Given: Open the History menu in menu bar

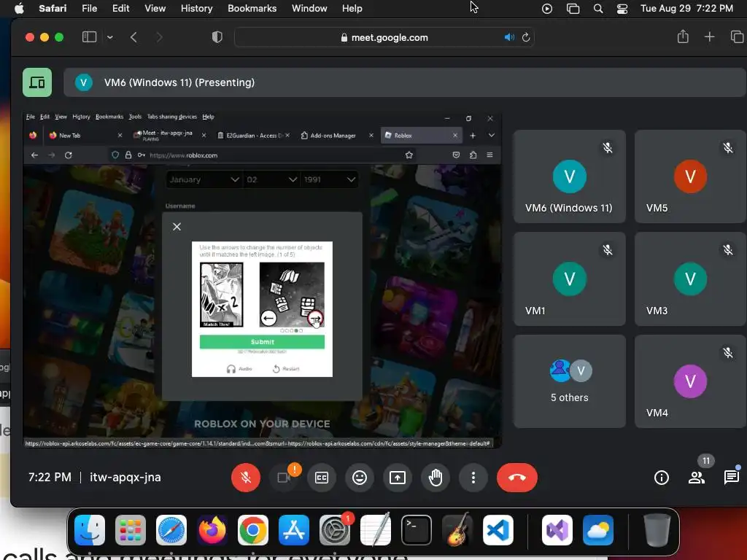Looking at the screenshot, I should pyautogui.click(x=196, y=8).
